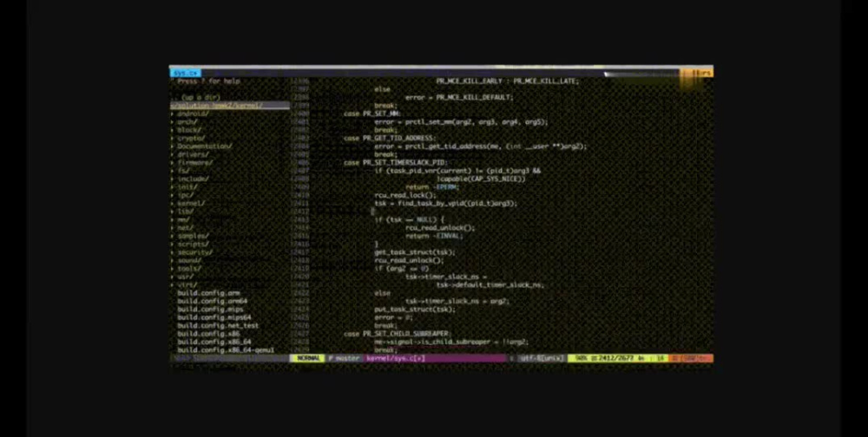Place cursor on 'rcu_read_lock();' line
The image size is (868, 437).
click(x=405, y=195)
